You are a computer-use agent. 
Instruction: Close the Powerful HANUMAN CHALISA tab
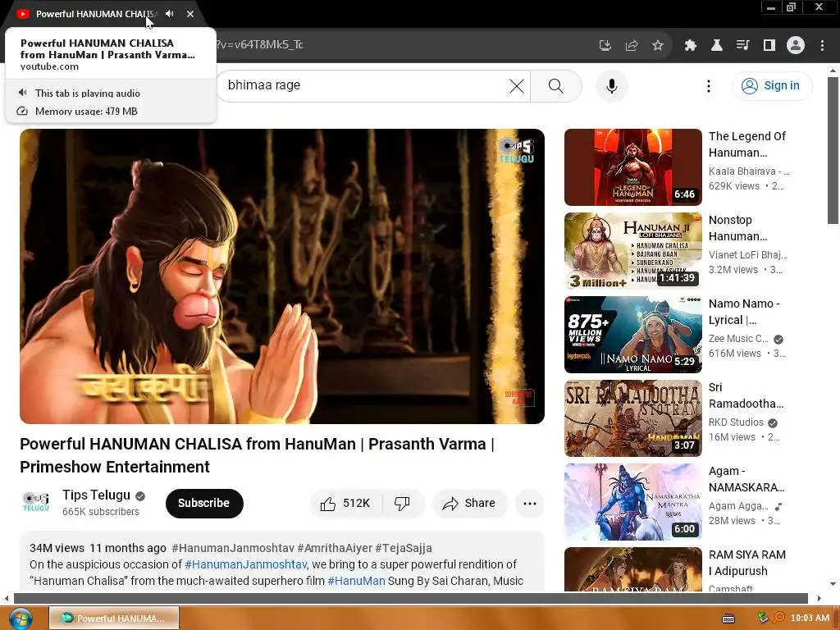pyautogui.click(x=190, y=14)
